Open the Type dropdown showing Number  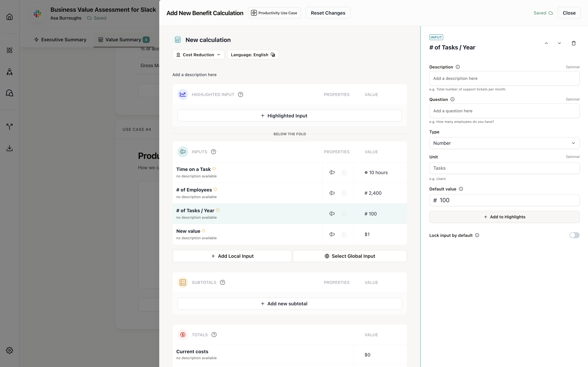(504, 143)
